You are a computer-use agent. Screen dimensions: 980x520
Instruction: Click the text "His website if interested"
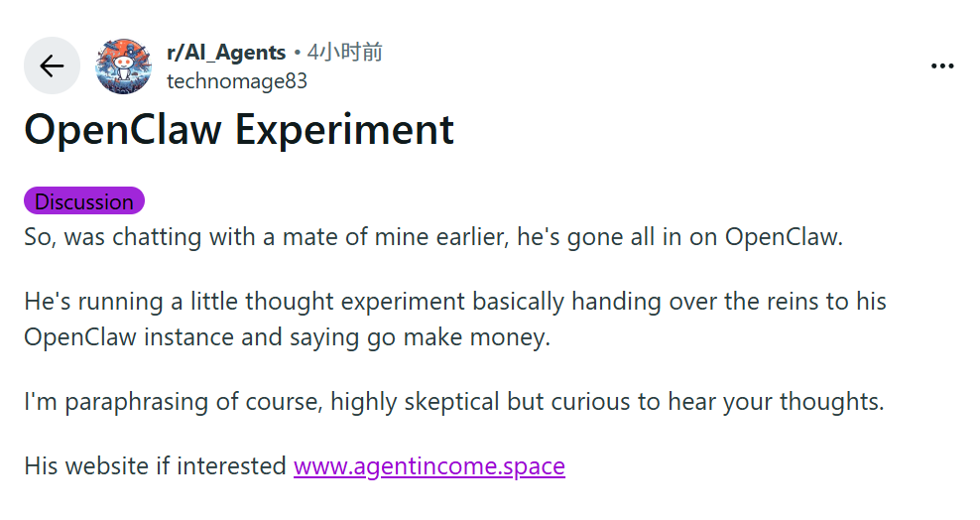click(156, 465)
